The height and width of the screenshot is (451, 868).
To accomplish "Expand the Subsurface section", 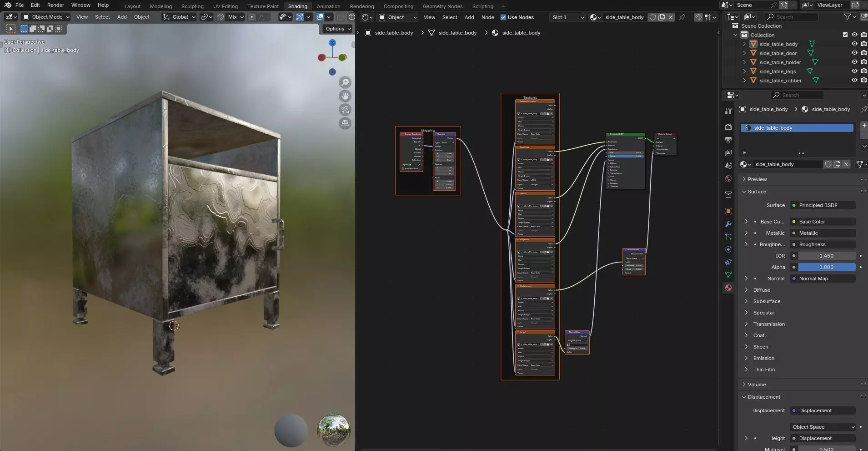I will tap(746, 301).
